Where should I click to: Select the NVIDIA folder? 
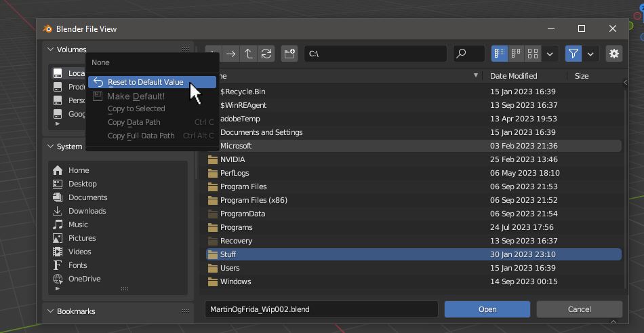(414, 159)
